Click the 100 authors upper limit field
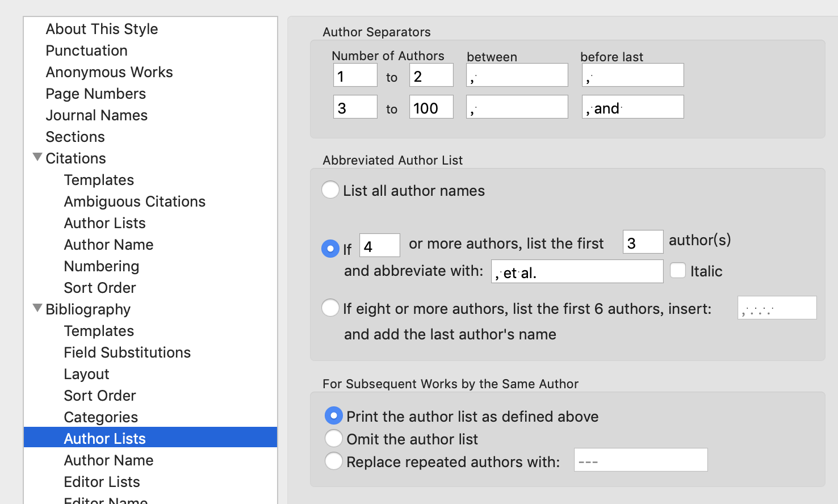The height and width of the screenshot is (504, 838). 431,106
